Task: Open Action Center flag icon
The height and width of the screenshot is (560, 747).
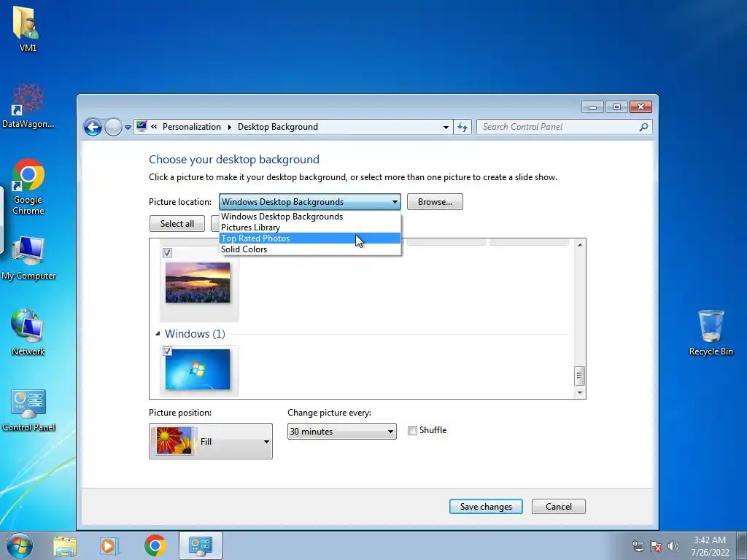Action: (x=656, y=546)
